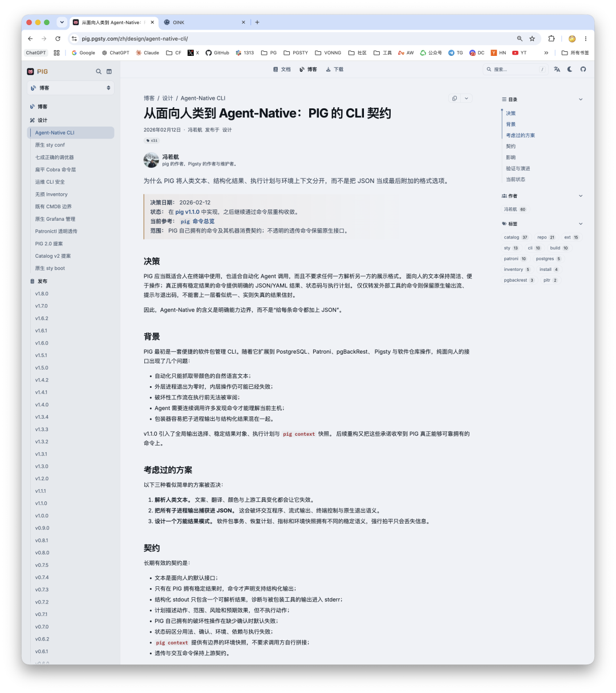
Task: Open the 原生 Grafana 管理 sidebar article
Action: 55,219
